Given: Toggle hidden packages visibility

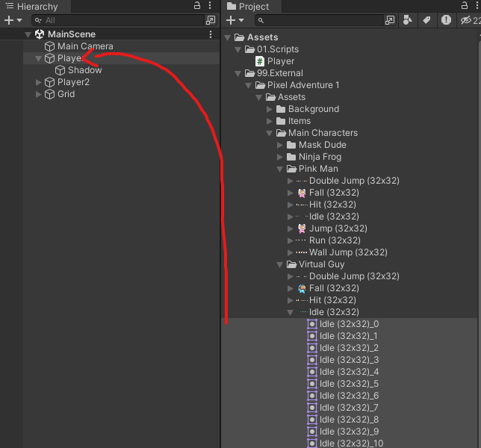Looking at the screenshot, I should pyautogui.click(x=470, y=20).
